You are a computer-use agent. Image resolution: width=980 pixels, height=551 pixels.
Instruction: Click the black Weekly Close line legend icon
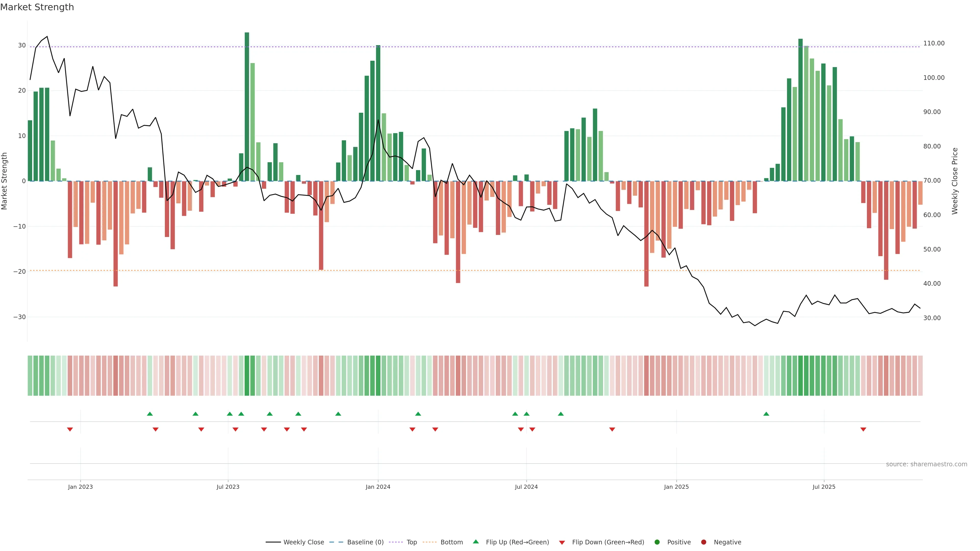coord(273,542)
